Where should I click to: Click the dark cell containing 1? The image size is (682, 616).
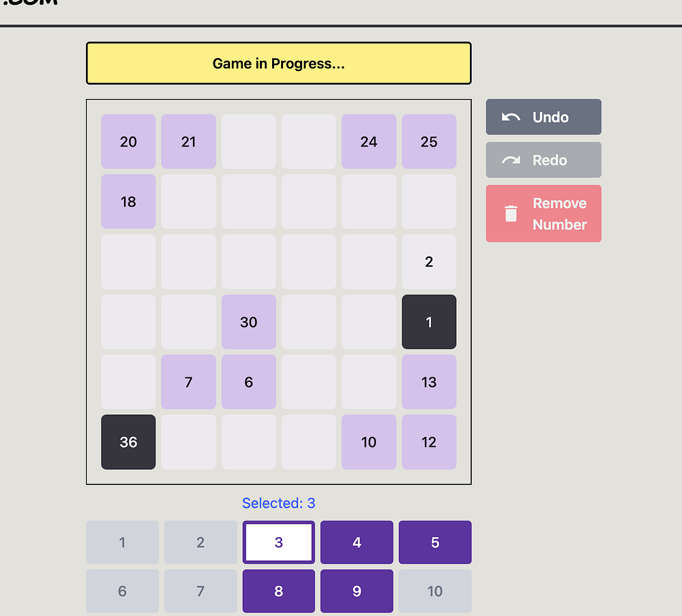pos(429,322)
